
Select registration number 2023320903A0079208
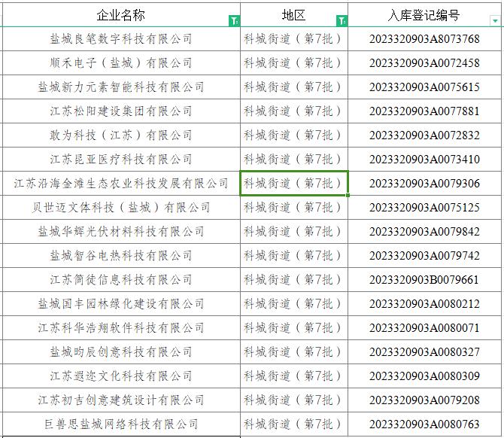[424, 400]
